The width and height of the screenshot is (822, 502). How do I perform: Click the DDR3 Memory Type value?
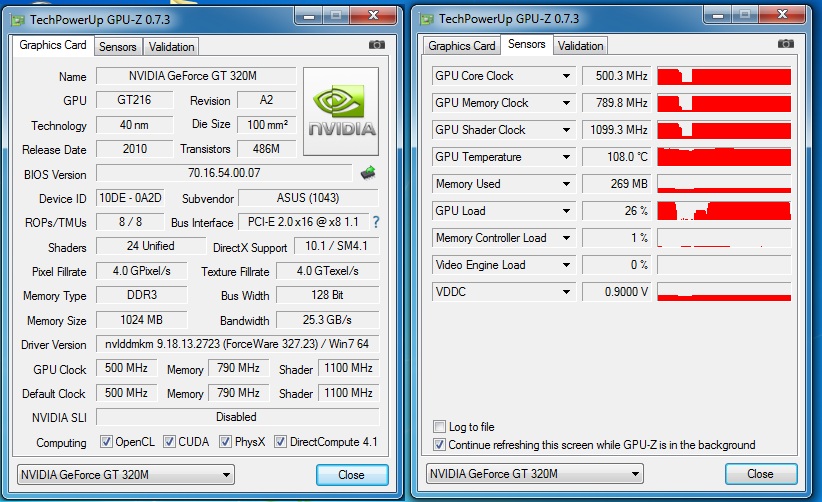(x=142, y=294)
